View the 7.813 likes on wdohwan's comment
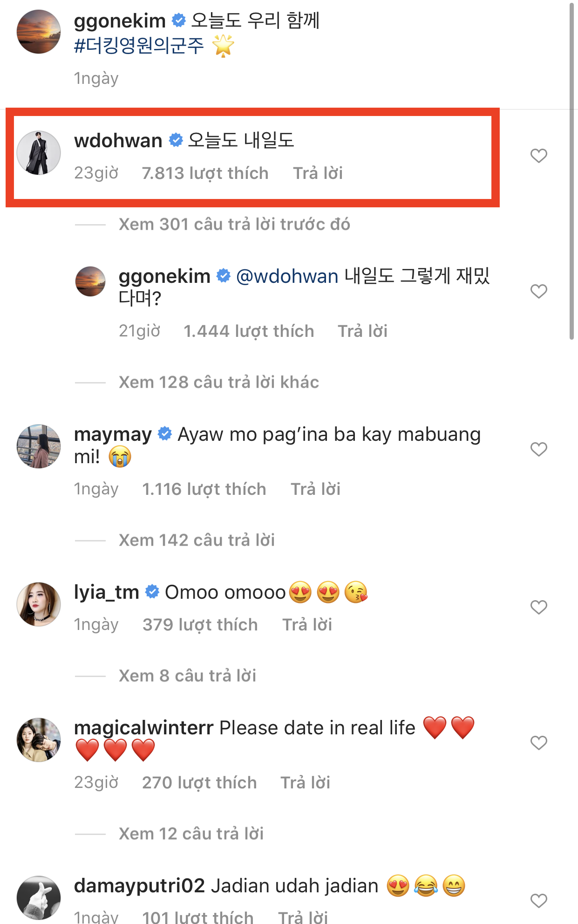 (x=205, y=173)
